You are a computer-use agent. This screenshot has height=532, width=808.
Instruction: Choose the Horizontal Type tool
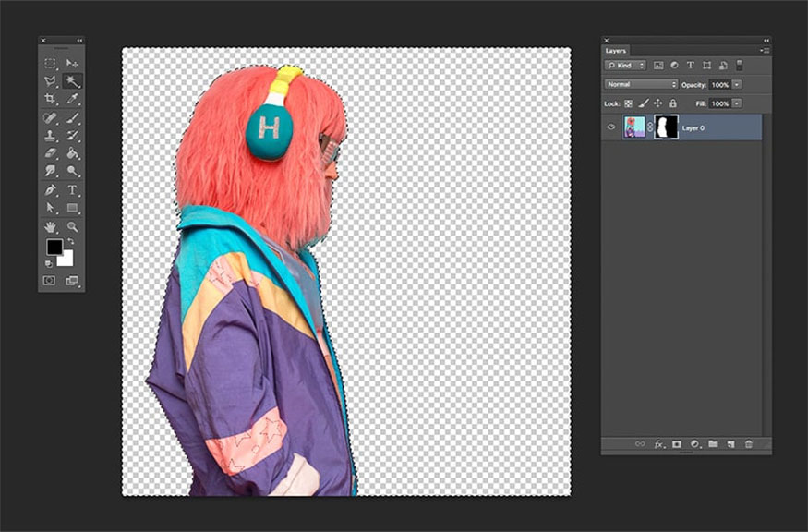[x=72, y=190]
